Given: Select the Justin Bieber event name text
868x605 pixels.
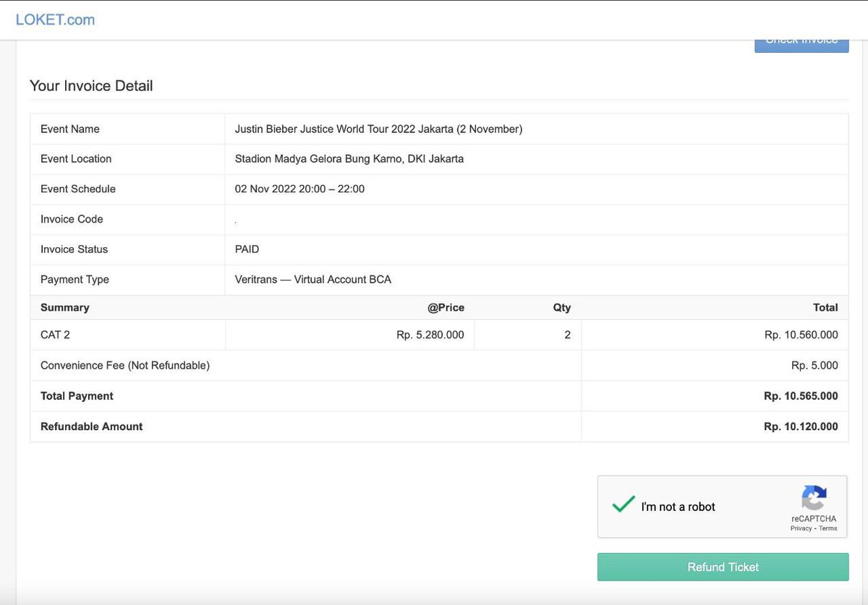Looking at the screenshot, I should pyautogui.click(x=378, y=129).
